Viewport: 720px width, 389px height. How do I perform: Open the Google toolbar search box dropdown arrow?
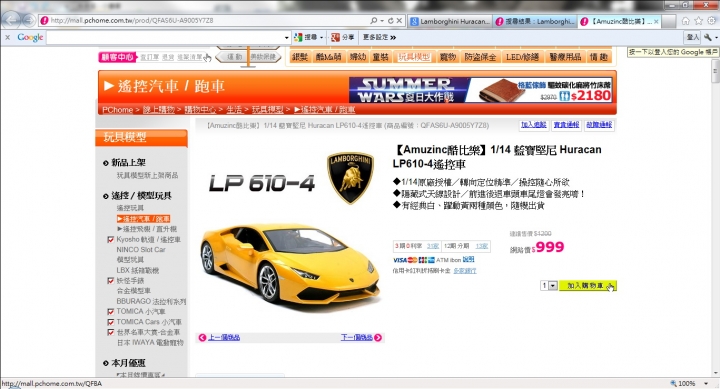point(287,37)
